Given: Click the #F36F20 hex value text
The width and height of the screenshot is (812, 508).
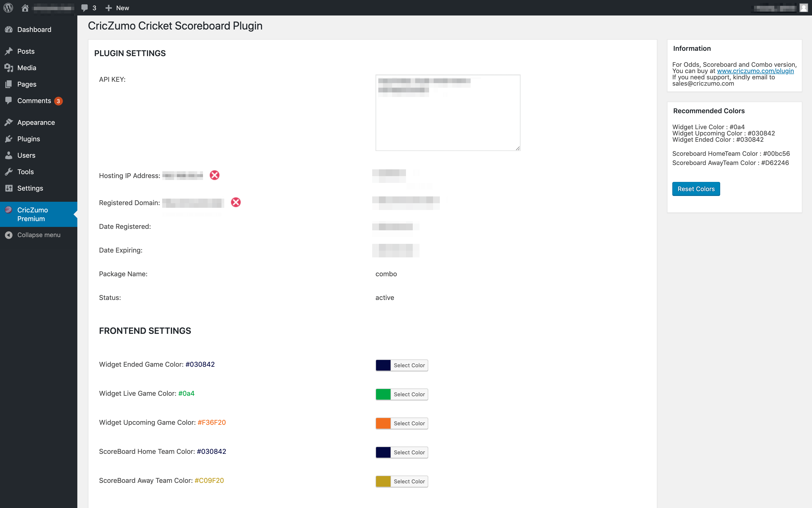Looking at the screenshot, I should pos(212,423).
